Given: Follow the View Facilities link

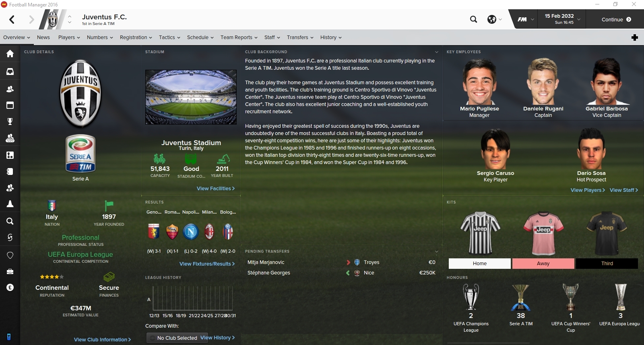Looking at the screenshot, I should pos(216,189).
